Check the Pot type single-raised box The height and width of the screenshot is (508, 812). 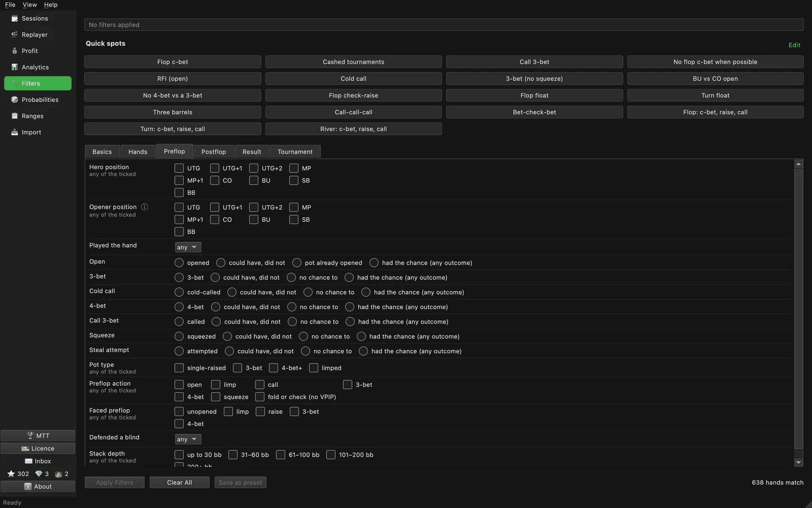(179, 368)
